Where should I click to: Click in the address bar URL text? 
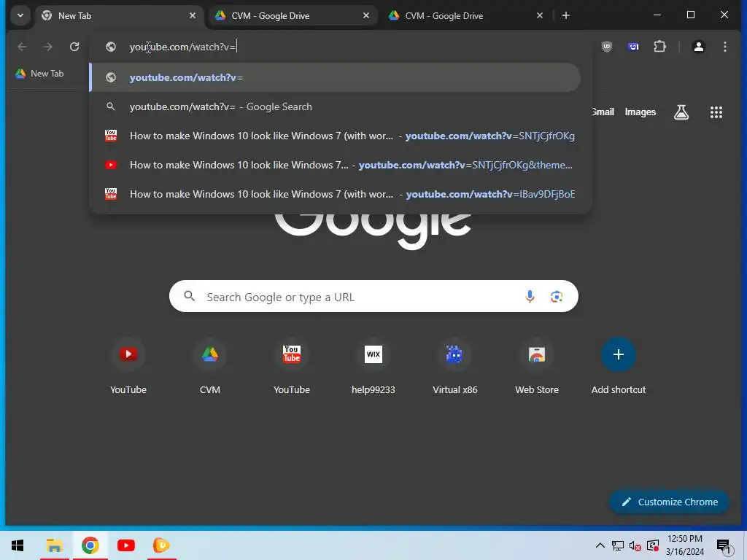pyautogui.click(x=182, y=47)
